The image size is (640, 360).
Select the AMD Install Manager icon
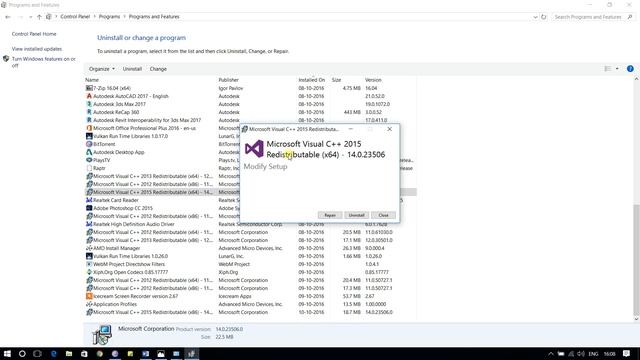[x=89, y=248]
